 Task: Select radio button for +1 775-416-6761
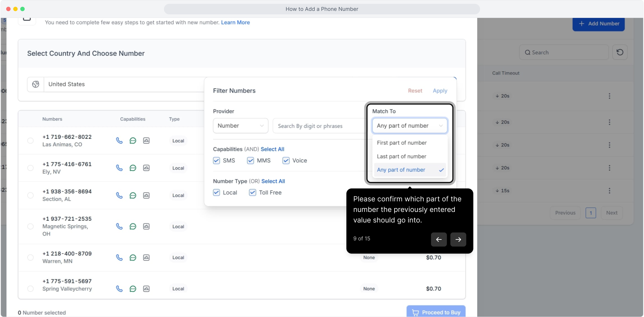point(30,168)
